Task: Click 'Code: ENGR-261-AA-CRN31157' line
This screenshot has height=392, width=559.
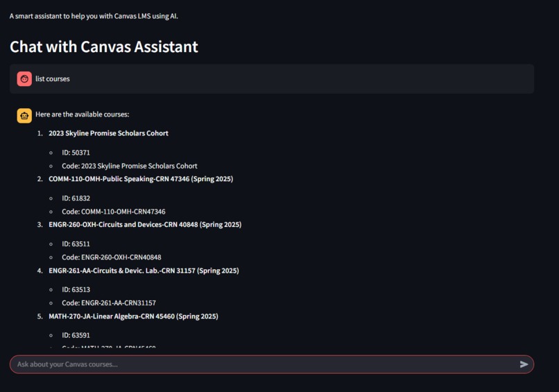Action: pyautogui.click(x=109, y=302)
